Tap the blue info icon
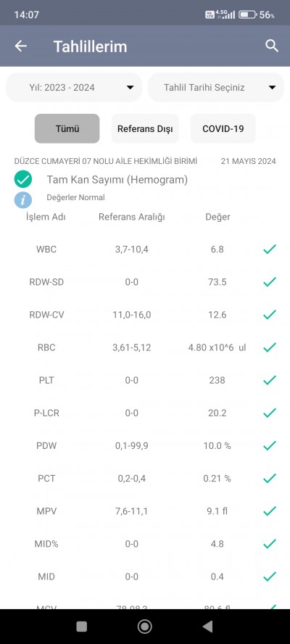The image size is (290, 644). point(23,200)
